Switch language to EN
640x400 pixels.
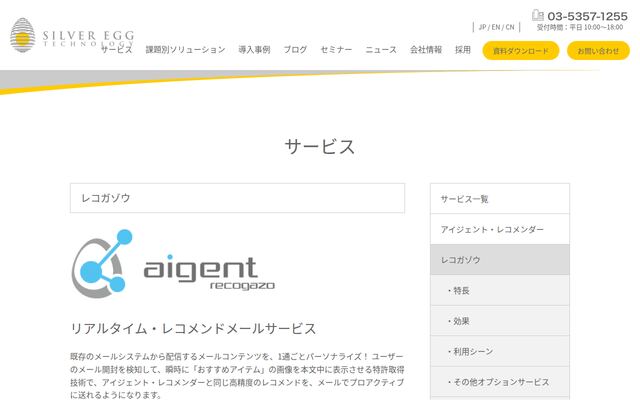(x=496, y=27)
